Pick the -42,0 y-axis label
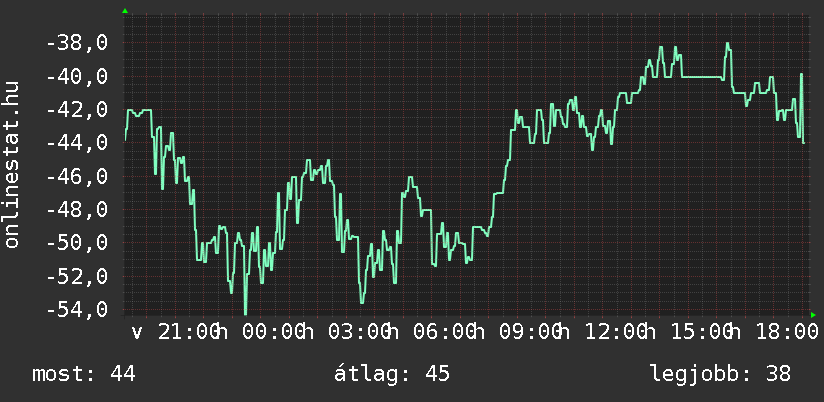824x402 pixels. click(x=77, y=110)
